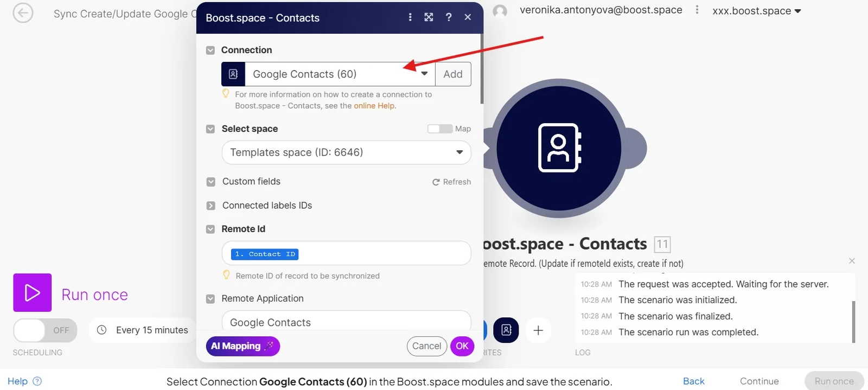The height and width of the screenshot is (390, 868).
Task: Collapse the Custom fields section
Action: click(x=211, y=182)
